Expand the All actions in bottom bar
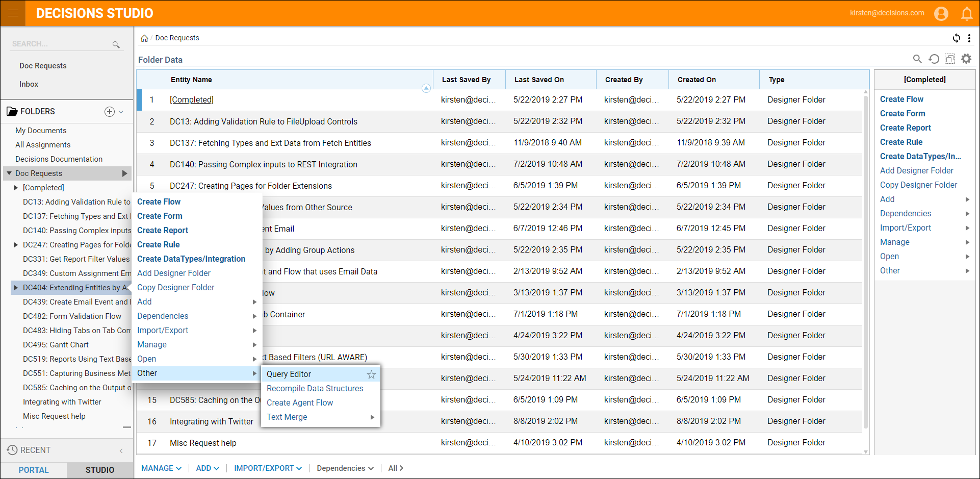 click(x=396, y=468)
